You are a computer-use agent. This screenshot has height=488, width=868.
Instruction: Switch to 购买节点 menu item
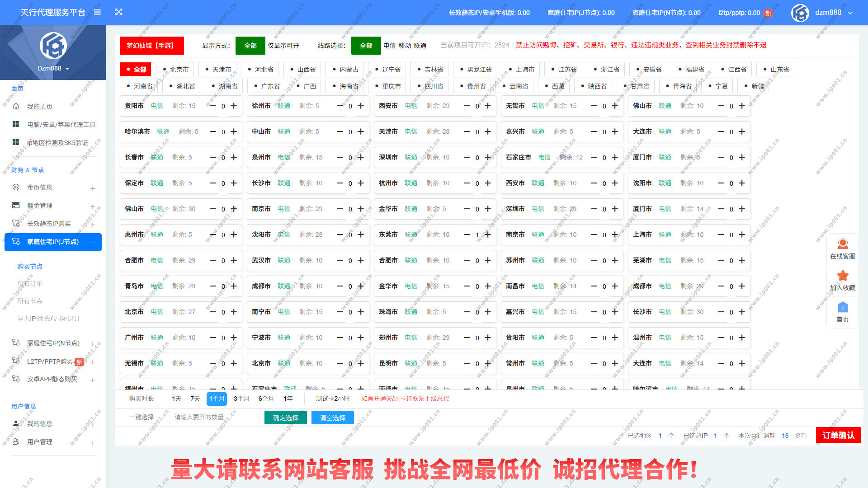click(30, 266)
